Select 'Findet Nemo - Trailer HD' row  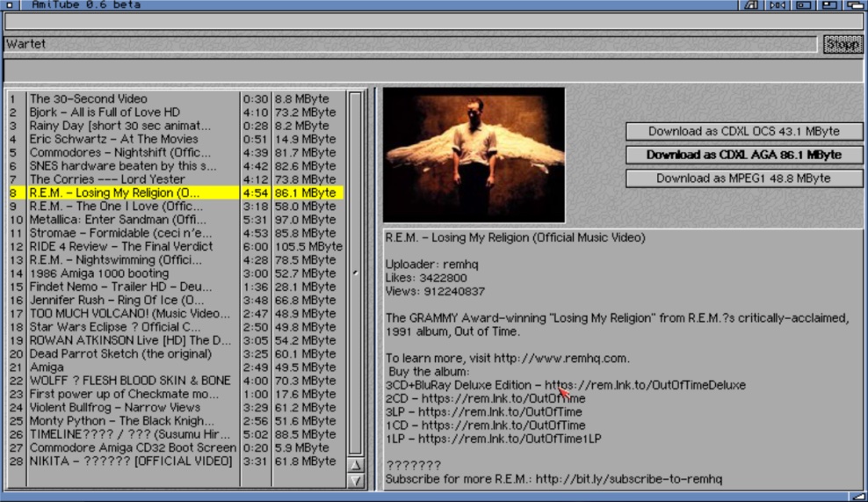176,287
